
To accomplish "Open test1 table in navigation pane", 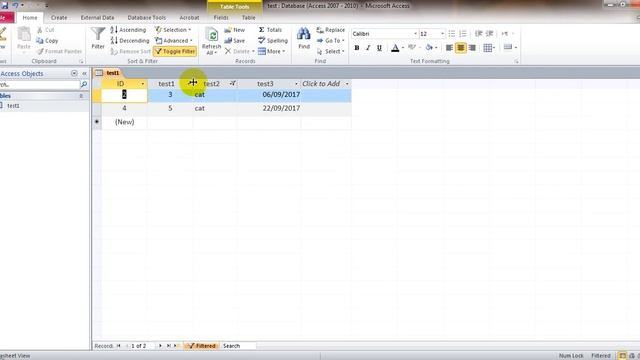I will pyautogui.click(x=13, y=106).
